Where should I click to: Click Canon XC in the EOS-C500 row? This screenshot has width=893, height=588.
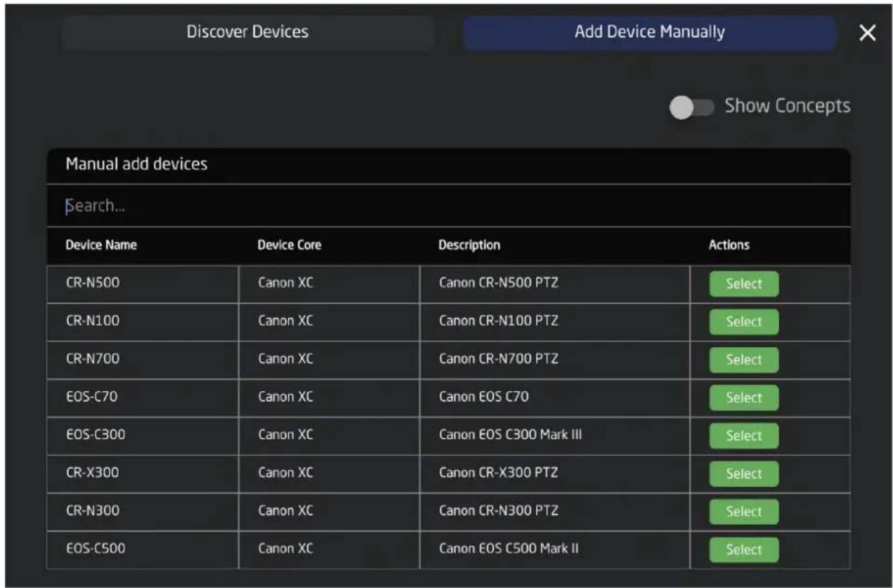point(285,549)
